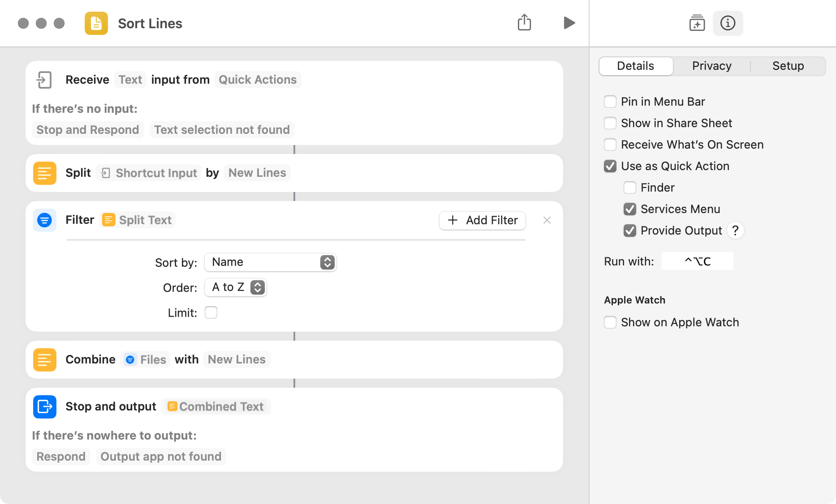Change Combine with New Lines separator
This screenshot has width=836, height=504.
pyautogui.click(x=237, y=360)
